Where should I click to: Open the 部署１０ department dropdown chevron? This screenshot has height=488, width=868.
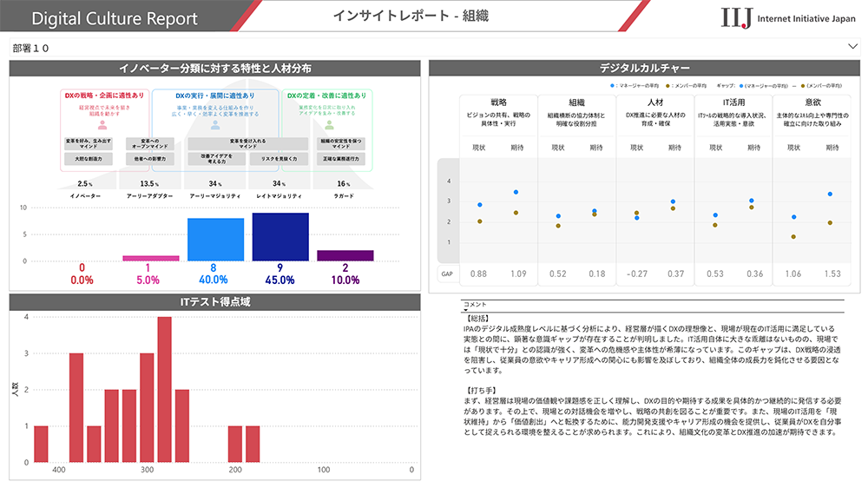(852, 49)
